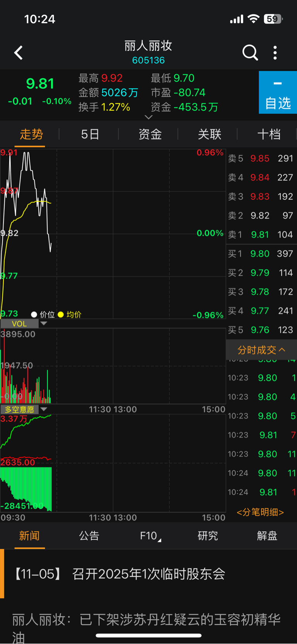Tap the current price 9.81 at top
Screen dimensions: 297x644
point(40,84)
